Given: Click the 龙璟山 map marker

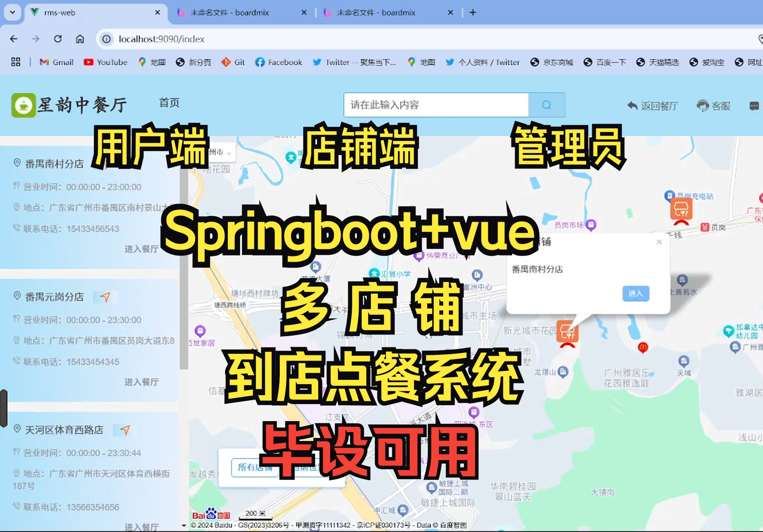Looking at the screenshot, I should click(x=563, y=372).
